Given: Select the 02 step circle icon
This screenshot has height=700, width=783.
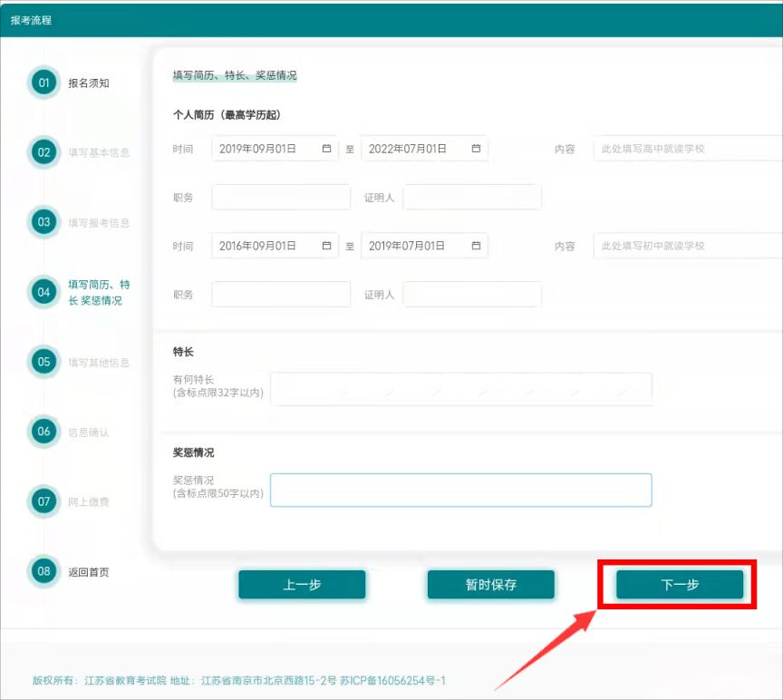Looking at the screenshot, I should [43, 152].
